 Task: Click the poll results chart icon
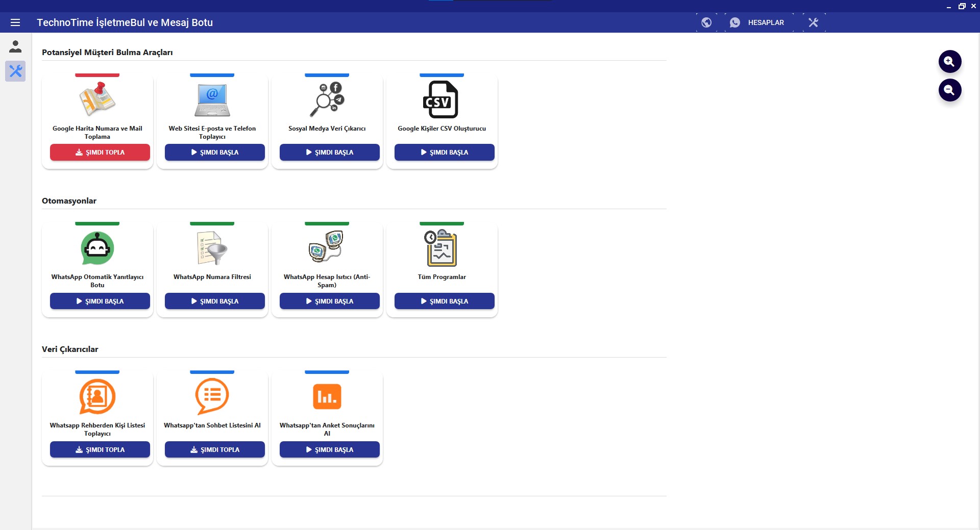coord(327,396)
